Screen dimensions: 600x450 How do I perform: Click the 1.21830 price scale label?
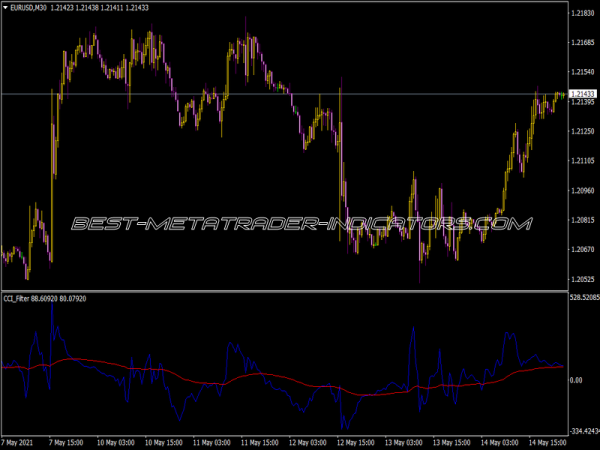click(582, 14)
